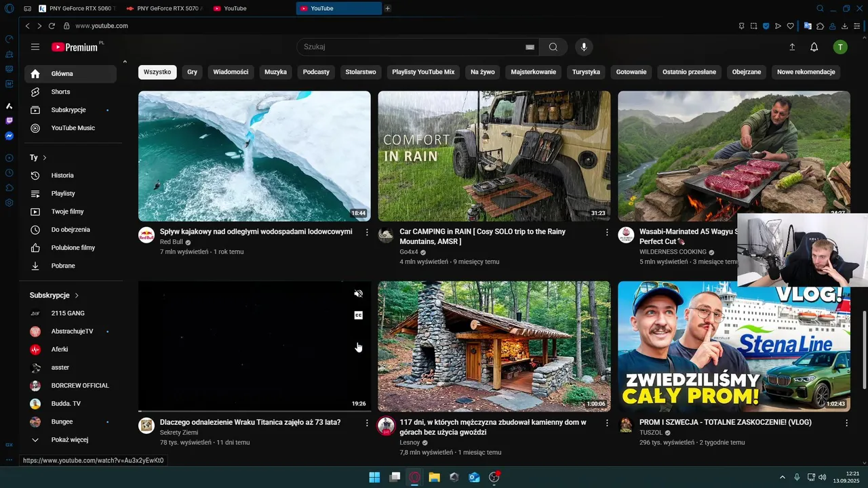Select the Na żywo filter chip
The width and height of the screenshot is (868, 488).
(483, 72)
